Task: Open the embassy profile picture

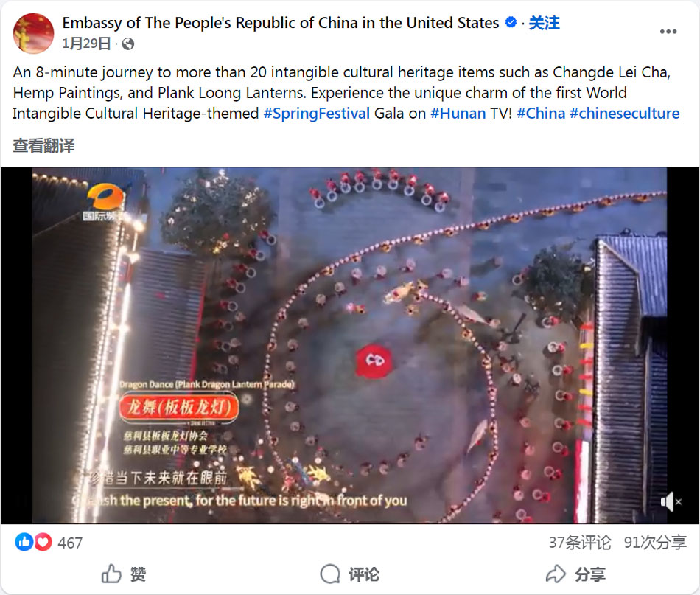Action: 33,33
